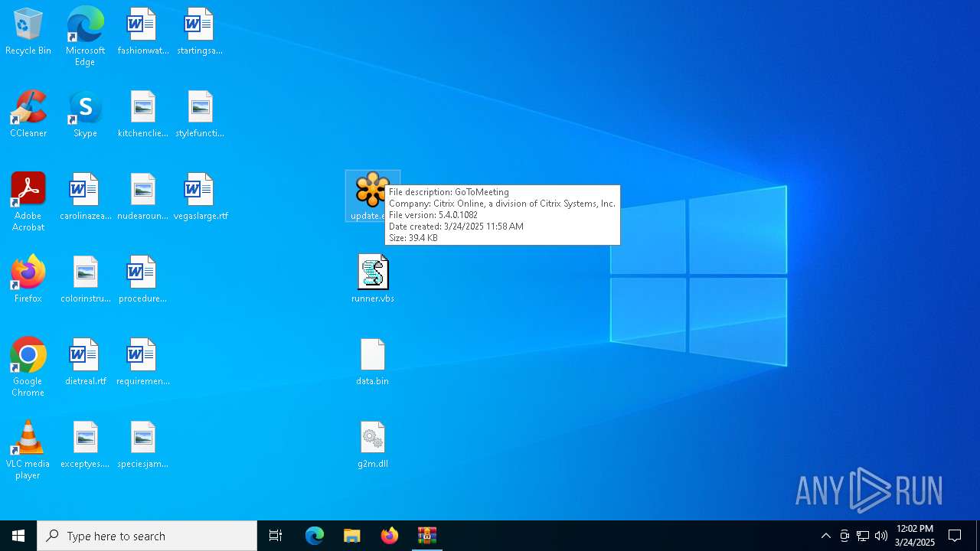This screenshot has width=980, height=551.
Task: Click the Meet Now tray icon
Action: pyautogui.click(x=844, y=536)
